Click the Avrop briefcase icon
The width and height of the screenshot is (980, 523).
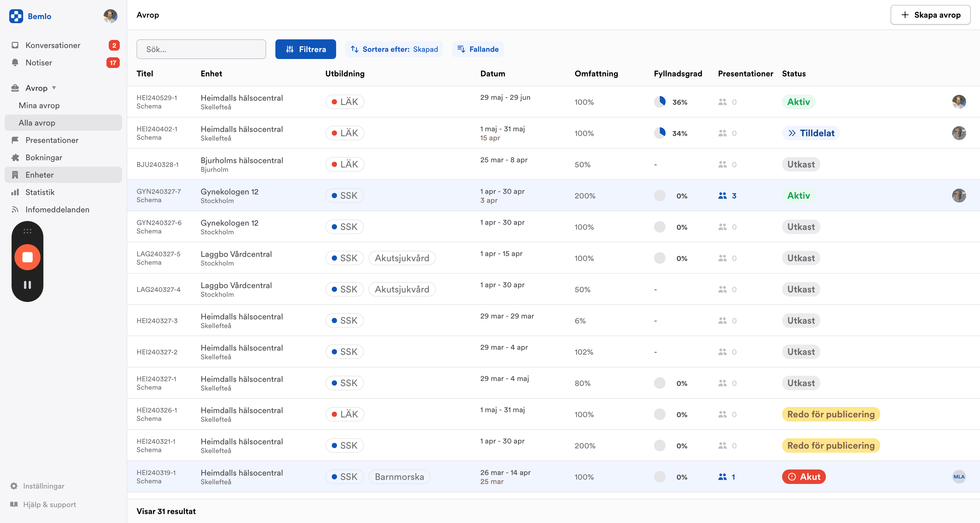point(15,88)
